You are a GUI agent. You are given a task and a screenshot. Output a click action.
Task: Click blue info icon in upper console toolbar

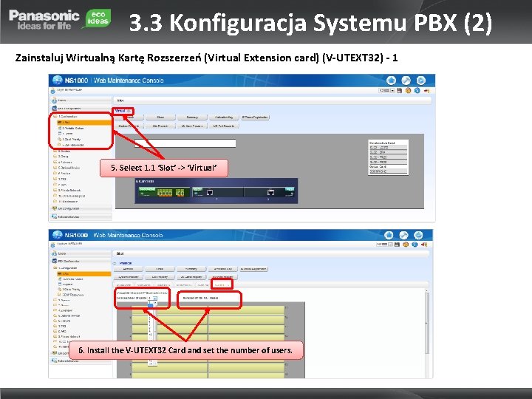point(417,91)
